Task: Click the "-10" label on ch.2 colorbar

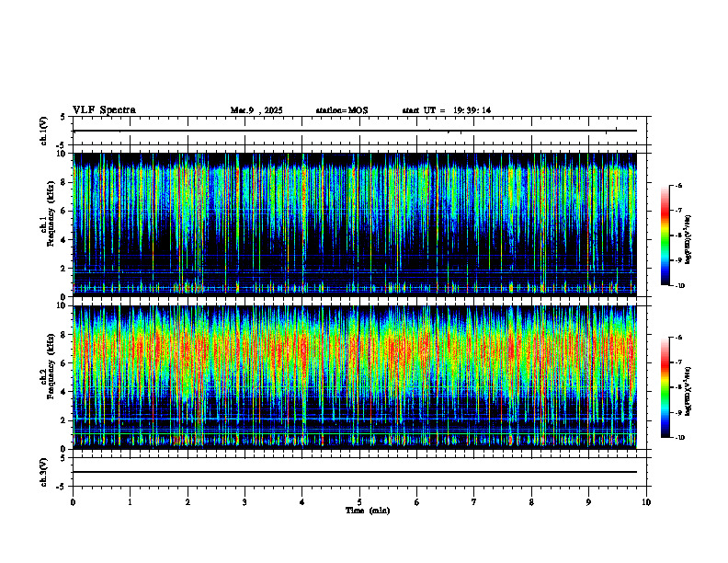Action: point(679,438)
